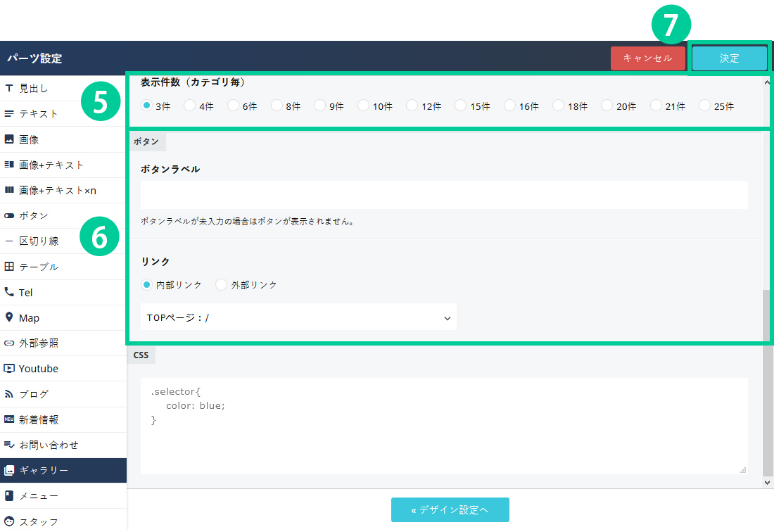
Task: Select the 新着情報 NEW icon
Action: click(9, 419)
